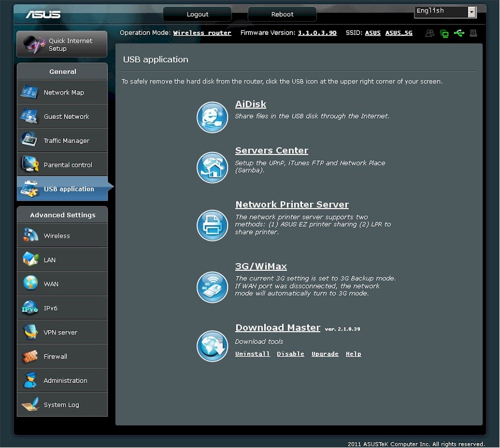The height and width of the screenshot is (448, 500).
Task: Click the General section header
Action: (x=62, y=71)
